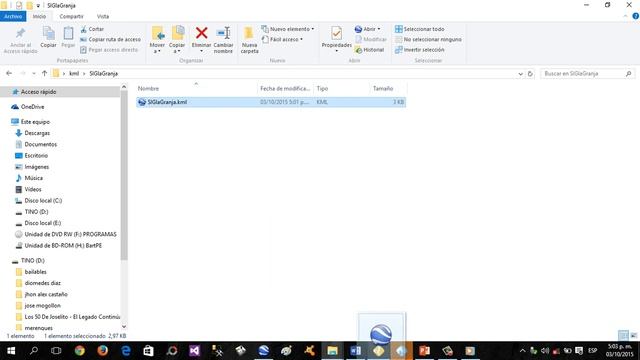
Task: Create a Nueva carpeta
Action: click(x=249, y=40)
